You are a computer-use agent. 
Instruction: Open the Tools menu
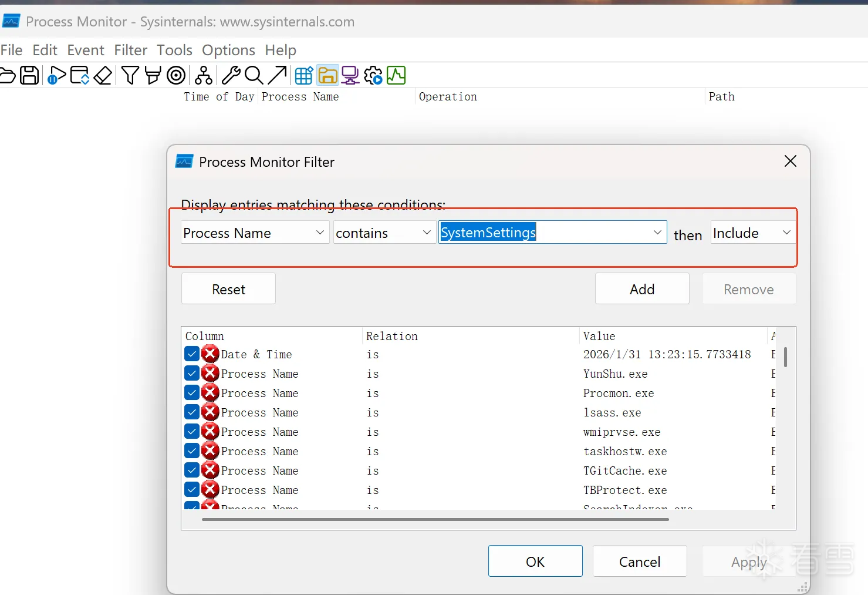tap(174, 51)
